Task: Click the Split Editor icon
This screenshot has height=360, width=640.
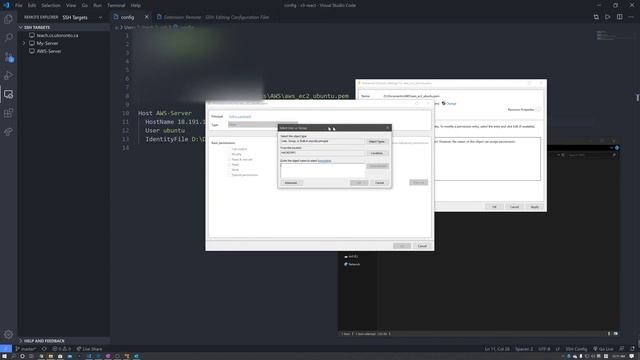Action: click(x=620, y=17)
